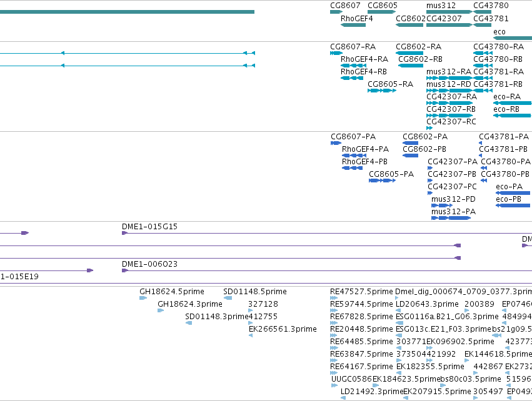Select protein CG8602-PB
Image resolution: width=532 pixels, height=401 pixels.
point(424,149)
